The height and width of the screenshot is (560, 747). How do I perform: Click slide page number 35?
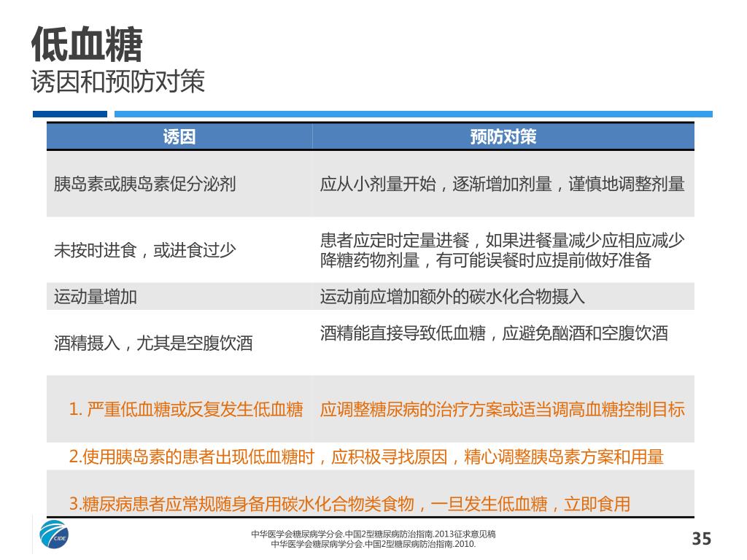pos(701,539)
